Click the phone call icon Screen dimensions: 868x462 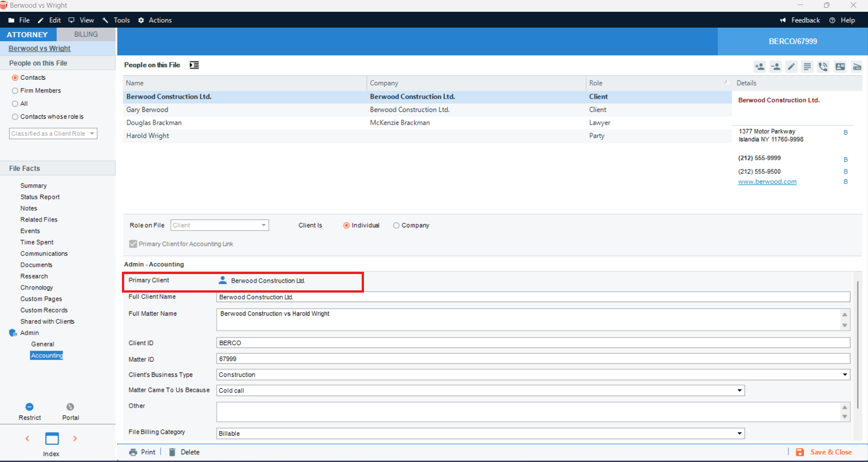pyautogui.click(x=823, y=67)
